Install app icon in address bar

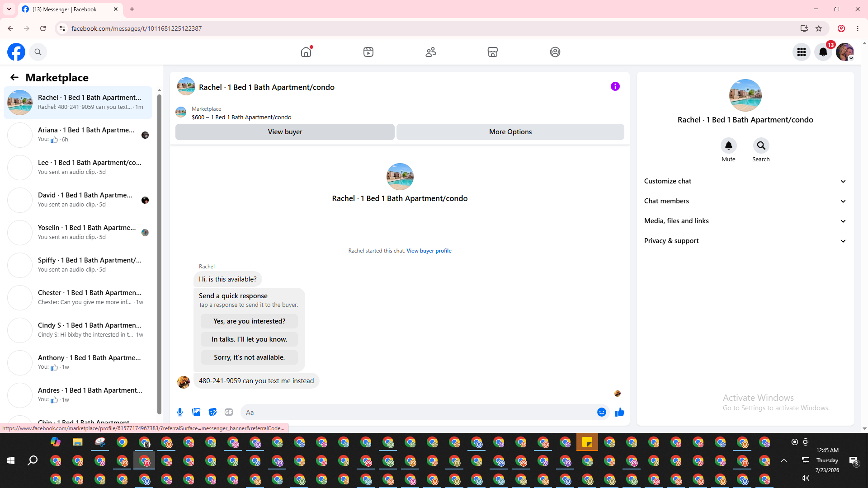(x=804, y=28)
